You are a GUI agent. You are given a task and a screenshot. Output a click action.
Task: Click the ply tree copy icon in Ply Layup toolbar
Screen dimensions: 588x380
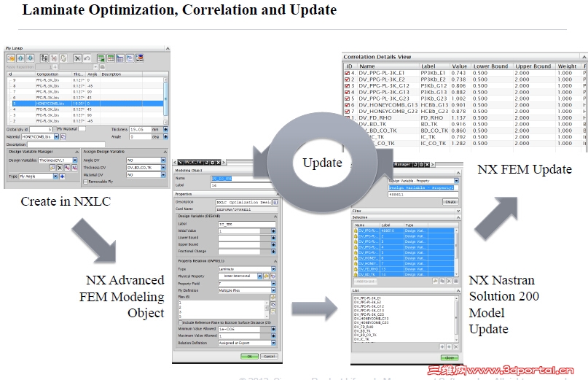click(x=44, y=58)
